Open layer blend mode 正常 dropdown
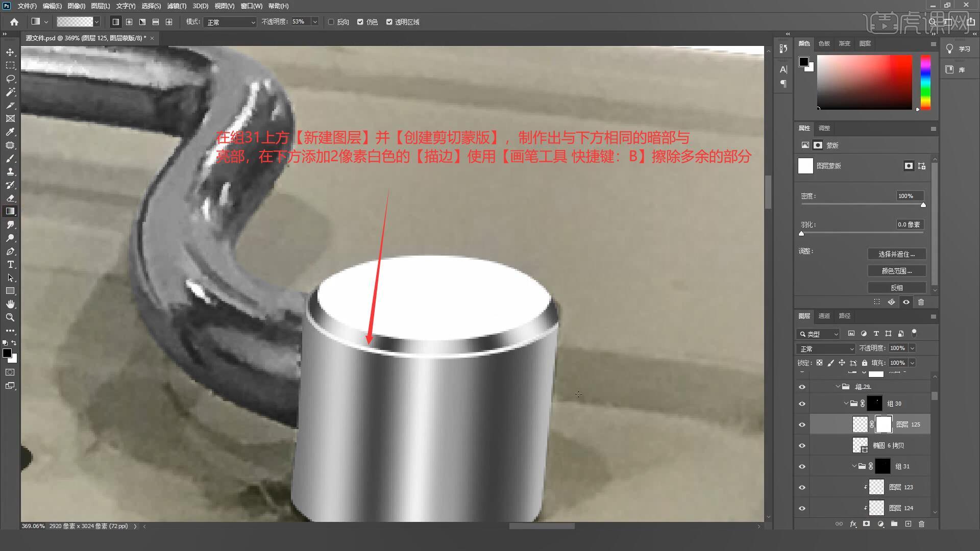 click(x=825, y=348)
